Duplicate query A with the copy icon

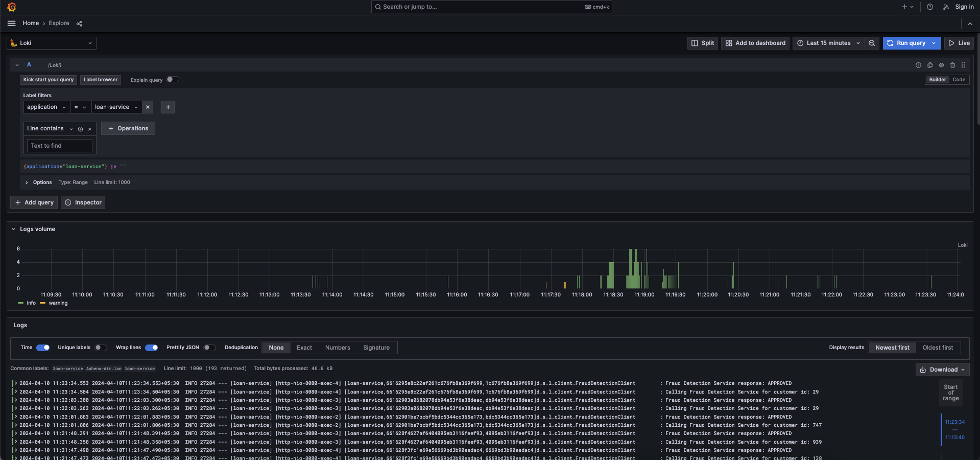pos(930,65)
